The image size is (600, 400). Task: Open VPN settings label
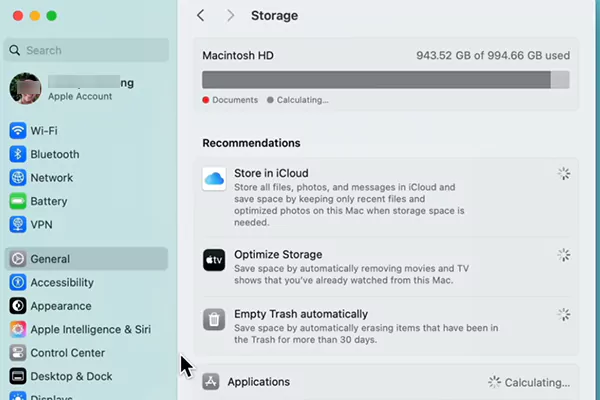tap(41, 225)
